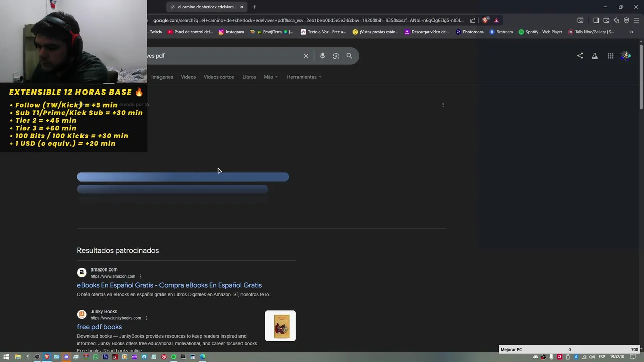Open Brave Rewards triangle icon
This screenshot has height=362, width=644.
coord(496,20)
